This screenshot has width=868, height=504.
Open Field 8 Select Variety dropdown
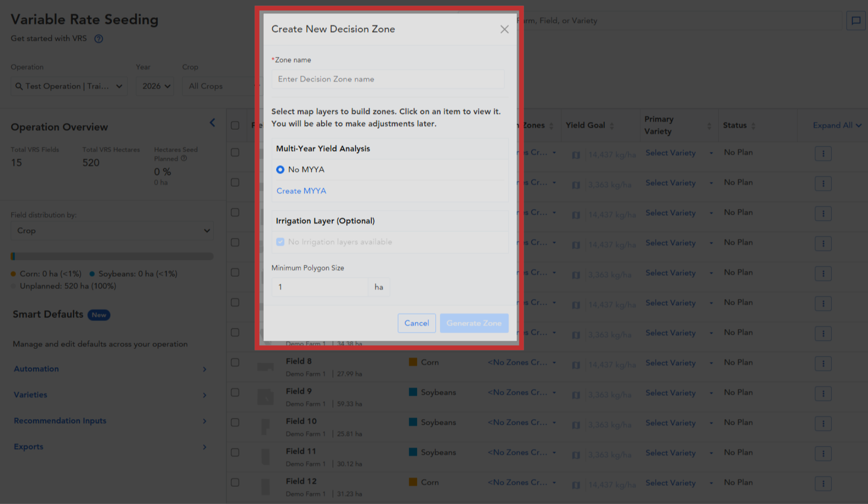(x=679, y=363)
